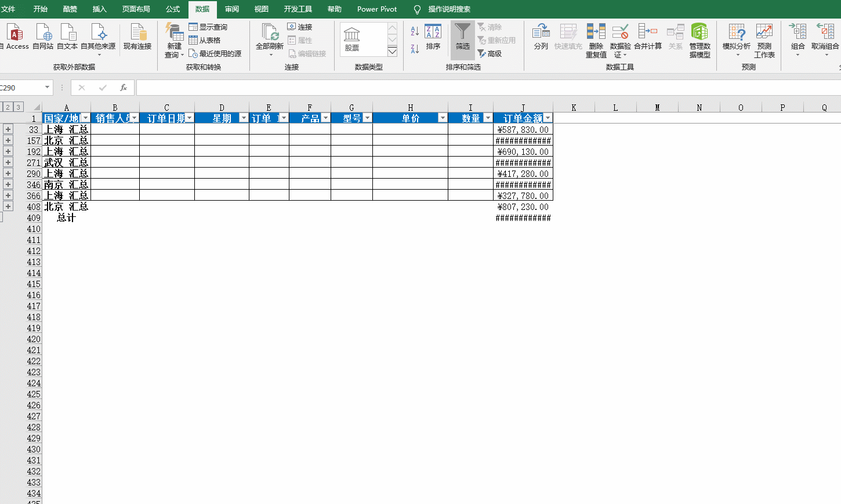Open the 新建查询 new query button
This screenshot has height=504, width=841.
(174, 40)
